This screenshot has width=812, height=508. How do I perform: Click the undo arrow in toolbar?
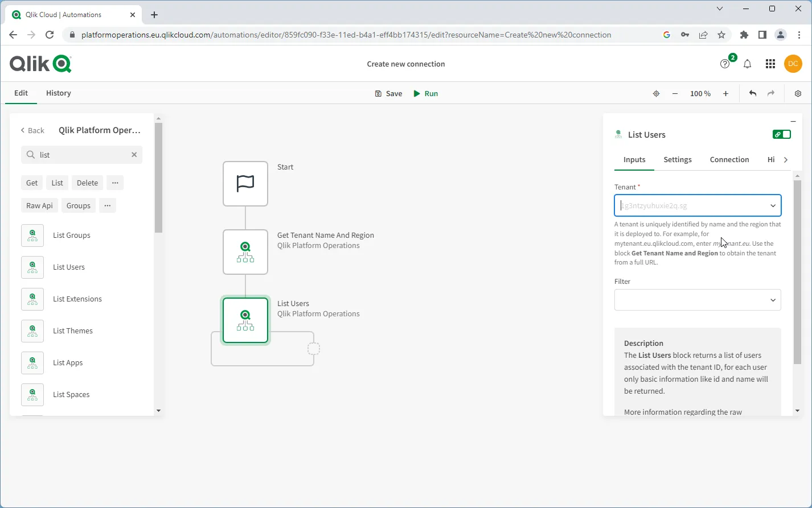[753, 93]
